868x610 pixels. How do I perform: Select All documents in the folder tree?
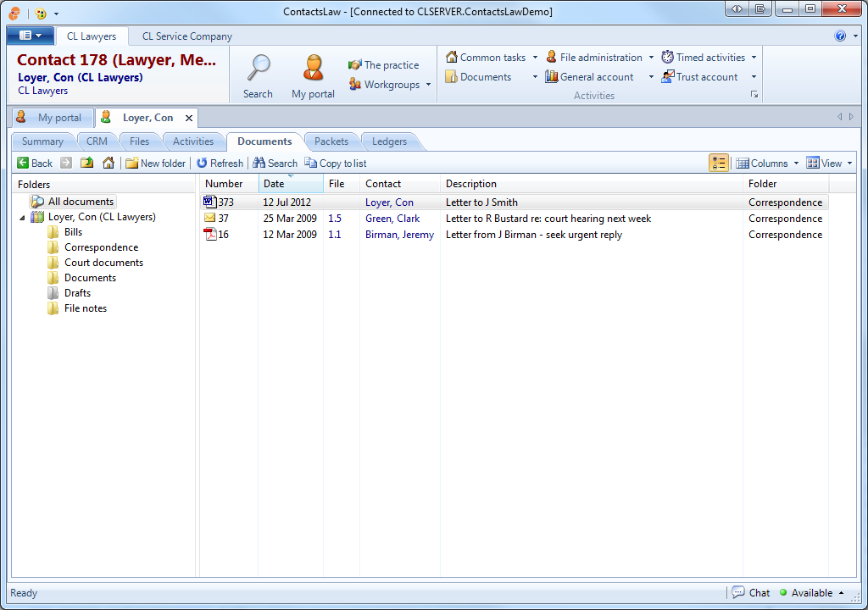(73, 202)
